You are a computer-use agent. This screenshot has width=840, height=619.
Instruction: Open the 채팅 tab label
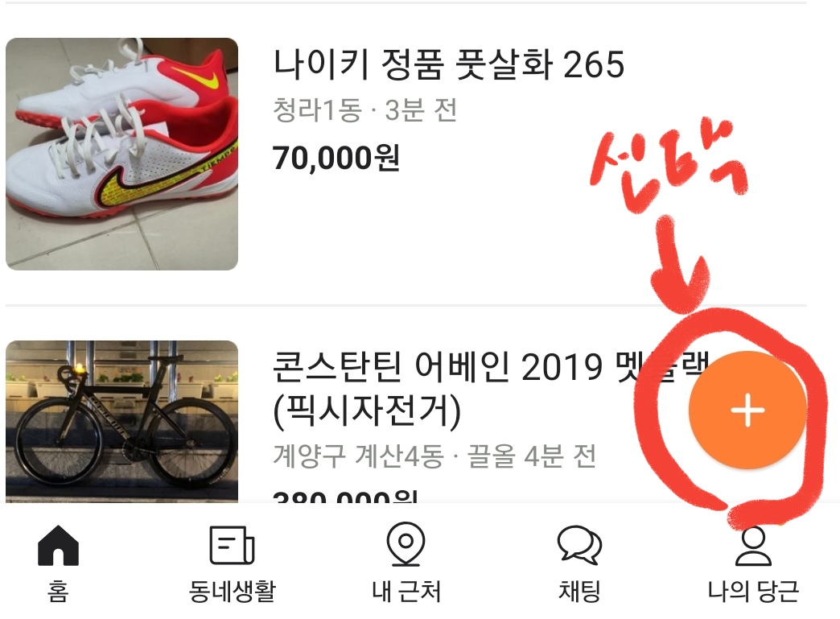coord(579,591)
